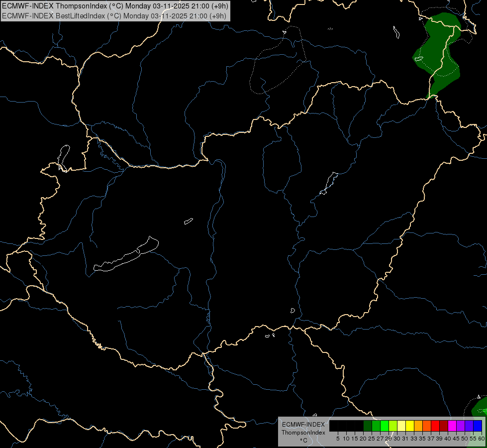Image resolution: width=487 pixels, height=448 pixels.
Task: Pick the yellow-green 29–30 legend swatch
Action: tap(393, 426)
